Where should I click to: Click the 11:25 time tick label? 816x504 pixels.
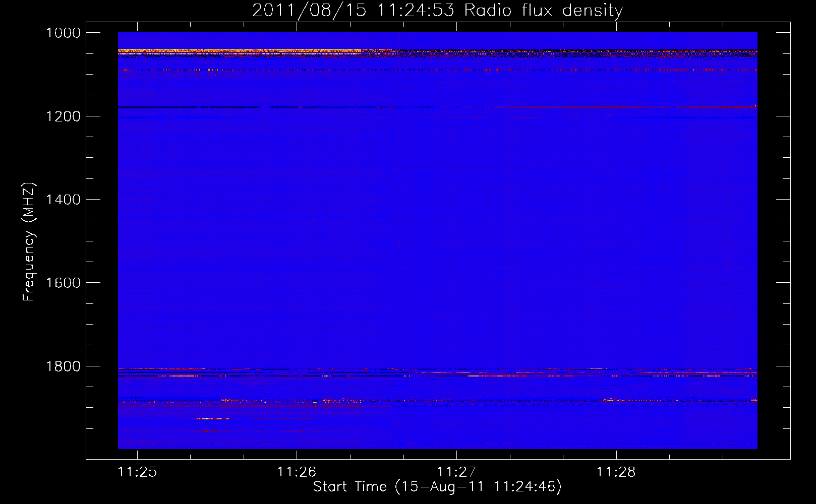pyautogui.click(x=137, y=472)
